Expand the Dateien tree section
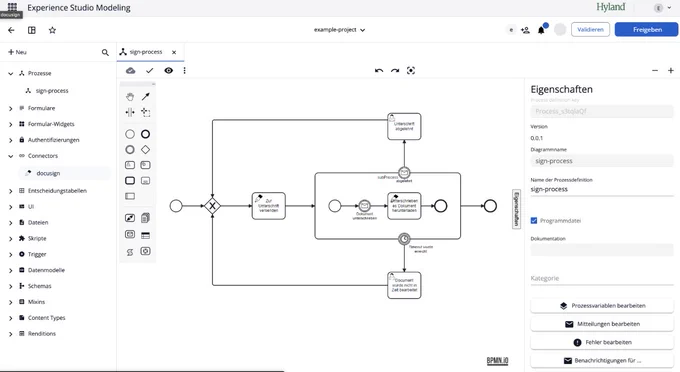Viewport: 680px width, 372px height. coord(11,223)
